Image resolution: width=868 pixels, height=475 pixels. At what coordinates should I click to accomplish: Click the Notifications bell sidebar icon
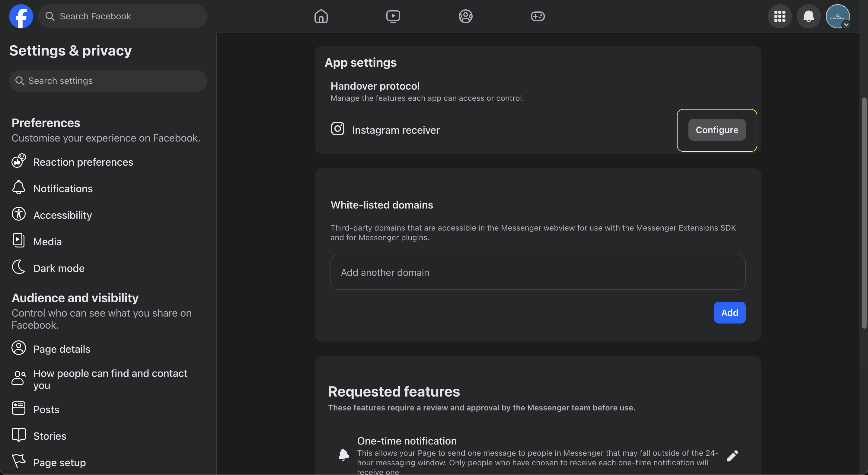pyautogui.click(x=18, y=187)
